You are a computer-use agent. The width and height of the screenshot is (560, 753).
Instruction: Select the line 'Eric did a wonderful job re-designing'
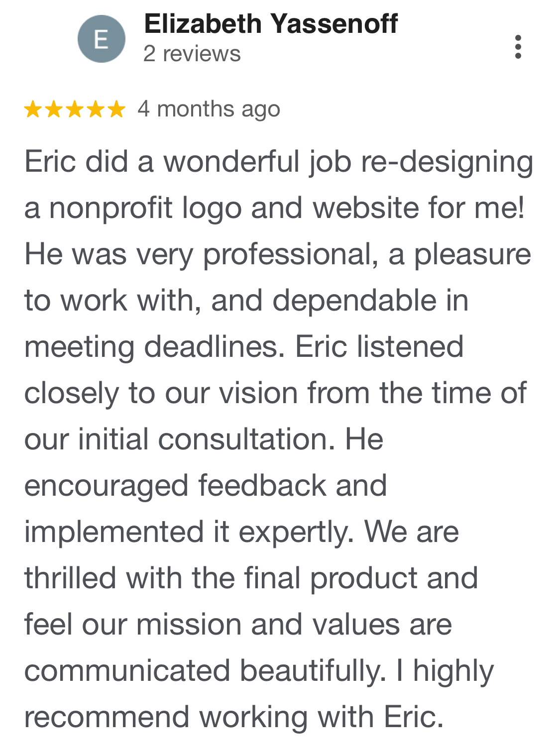pos(279,162)
